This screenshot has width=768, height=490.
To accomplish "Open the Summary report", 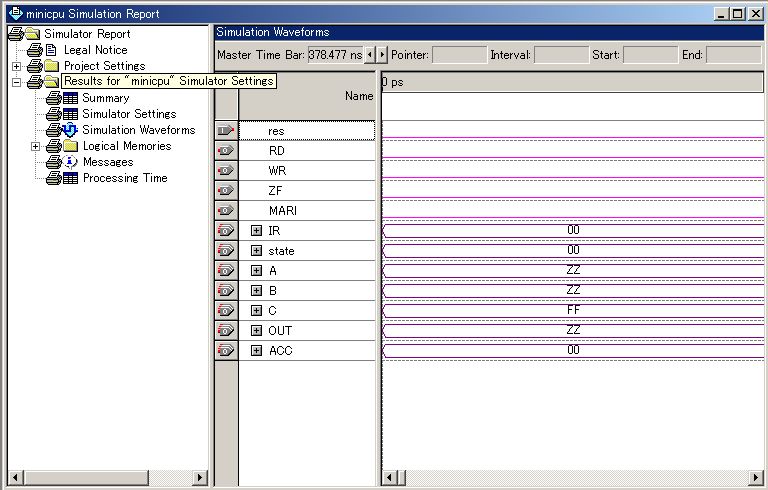I will [105, 98].
